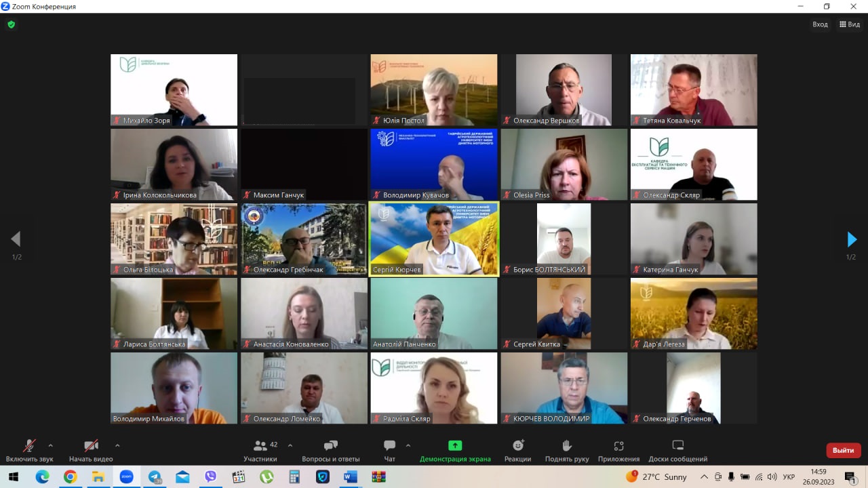The height and width of the screenshot is (488, 868).
Task: Open Microsoft Word from taskbar
Action: click(351, 476)
